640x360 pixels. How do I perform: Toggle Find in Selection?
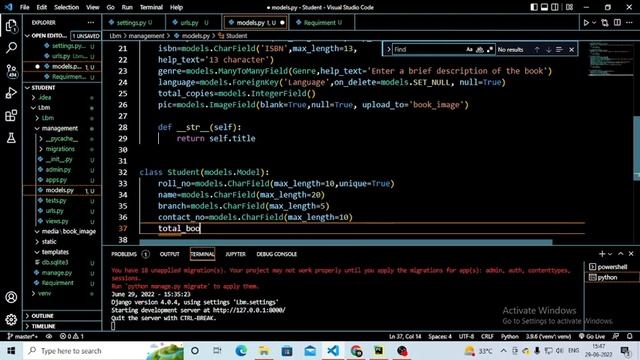(x=559, y=49)
